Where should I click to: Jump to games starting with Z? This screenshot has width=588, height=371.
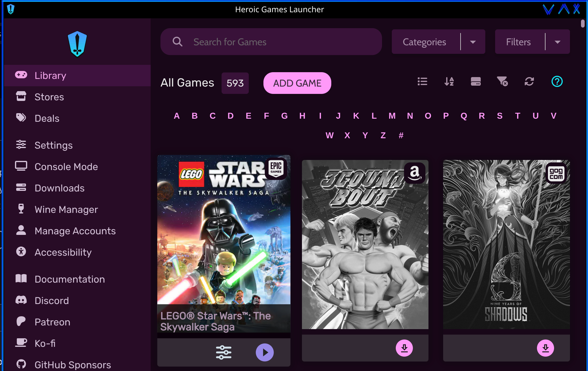coord(383,135)
